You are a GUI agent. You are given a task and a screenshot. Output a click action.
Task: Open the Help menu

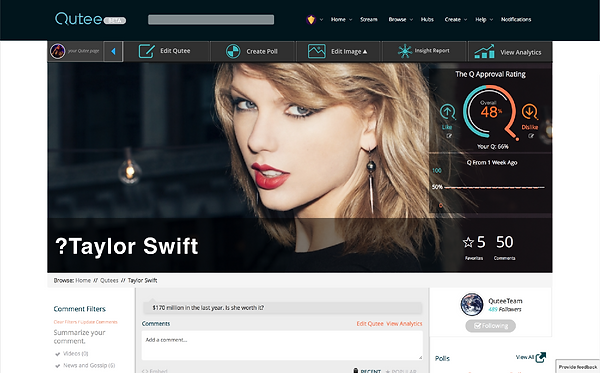(x=481, y=20)
